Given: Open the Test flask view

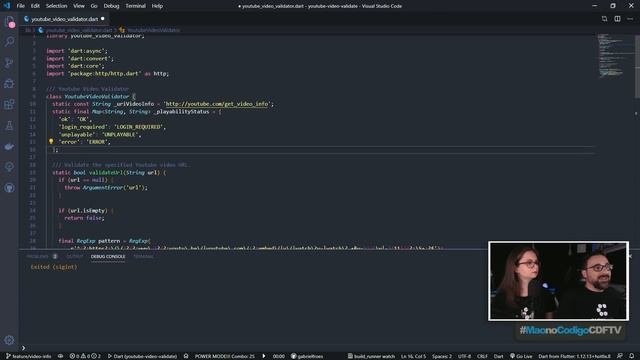Looking at the screenshot, I should point(9,125).
